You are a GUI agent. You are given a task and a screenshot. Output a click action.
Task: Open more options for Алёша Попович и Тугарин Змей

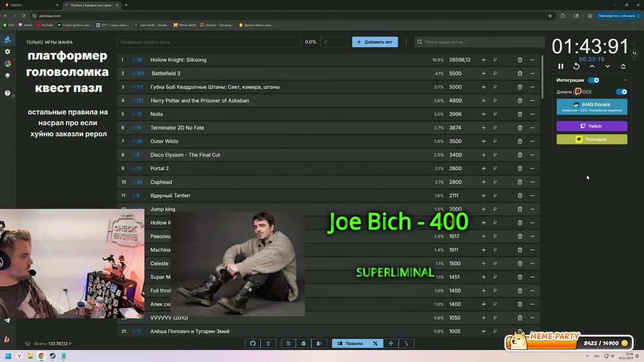[x=532, y=331]
